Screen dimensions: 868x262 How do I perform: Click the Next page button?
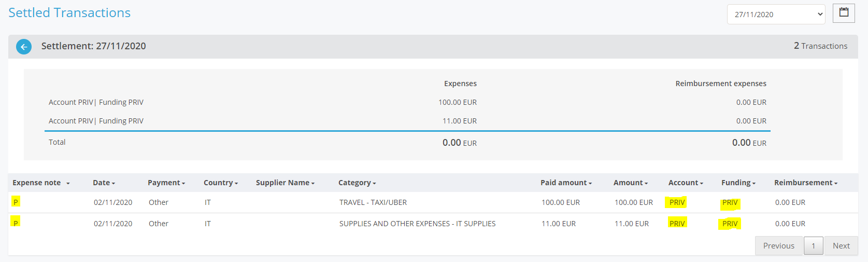point(841,246)
